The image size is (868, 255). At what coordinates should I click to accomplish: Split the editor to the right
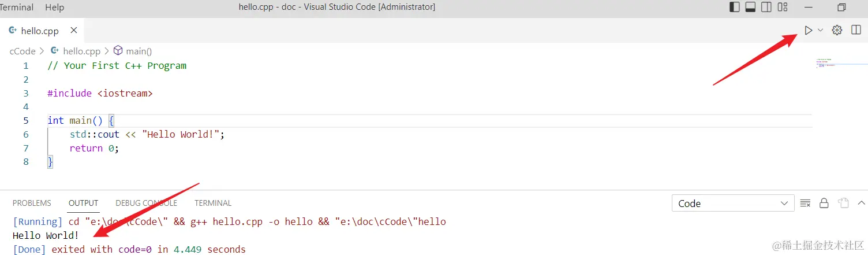(x=856, y=31)
